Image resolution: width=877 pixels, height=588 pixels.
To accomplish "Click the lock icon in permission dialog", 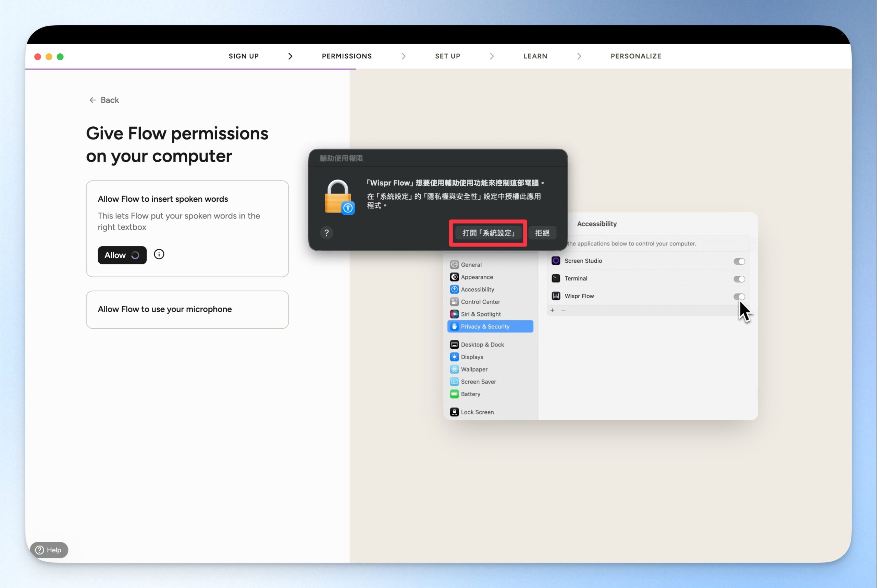I will (339, 197).
